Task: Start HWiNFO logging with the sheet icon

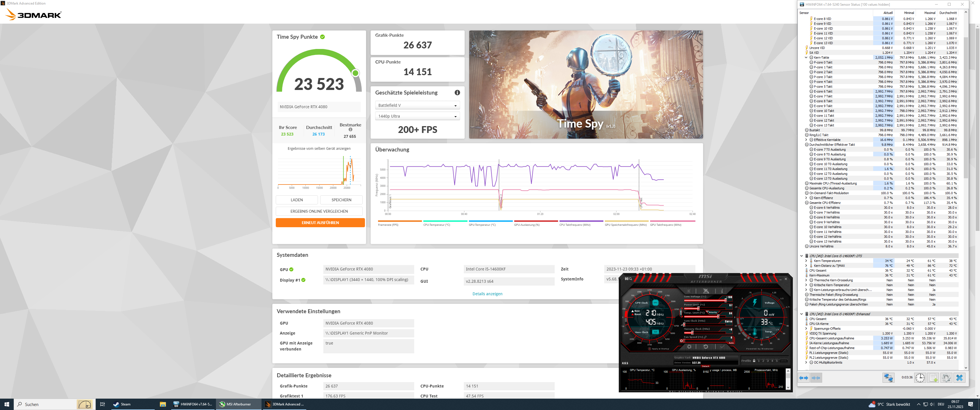Action: (x=933, y=378)
